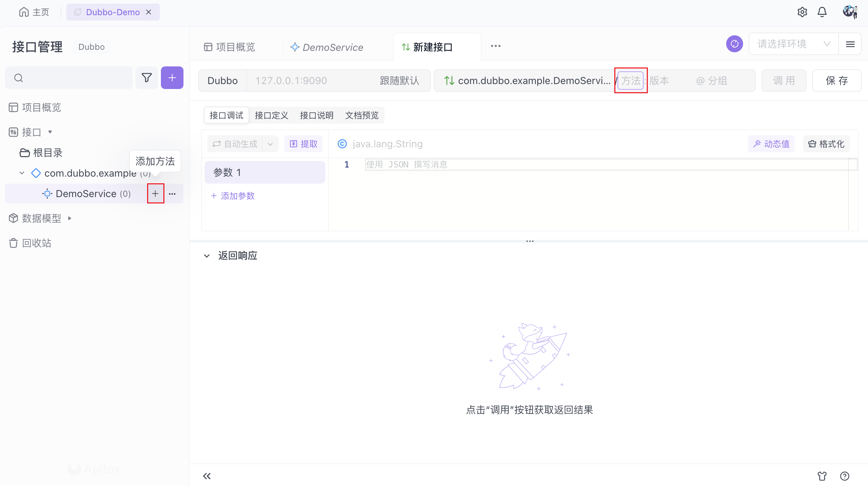This screenshot has width=868, height=486.
Task: Open the settings gear icon
Action: pos(802,12)
